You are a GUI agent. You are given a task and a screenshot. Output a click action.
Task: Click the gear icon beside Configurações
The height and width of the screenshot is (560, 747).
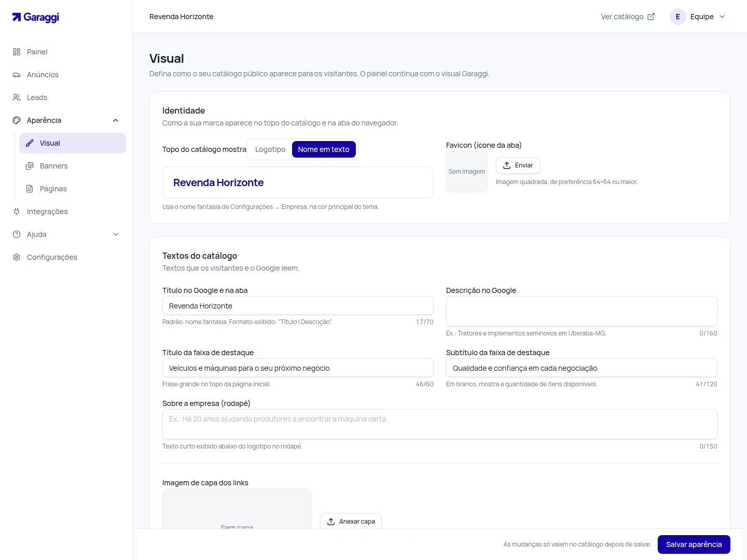tap(17, 257)
